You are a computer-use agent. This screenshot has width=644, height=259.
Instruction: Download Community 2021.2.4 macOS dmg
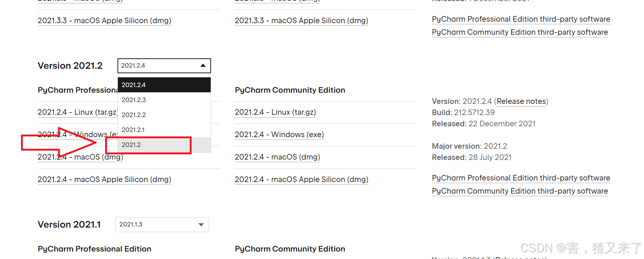pos(277,157)
